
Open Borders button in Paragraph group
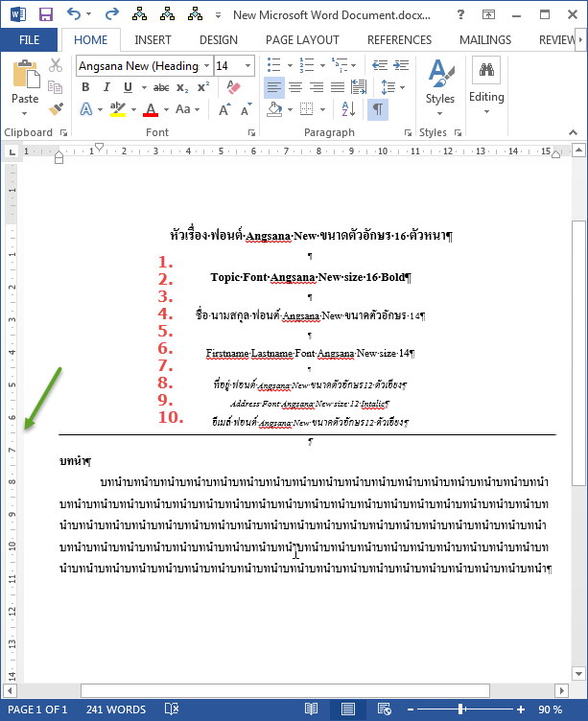[x=306, y=109]
